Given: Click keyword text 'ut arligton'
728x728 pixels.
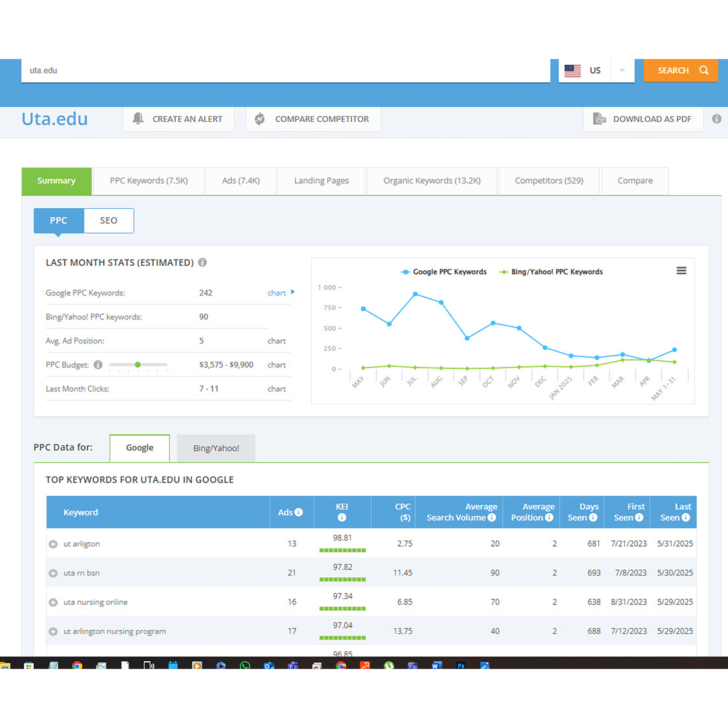Looking at the screenshot, I should click(82, 544).
